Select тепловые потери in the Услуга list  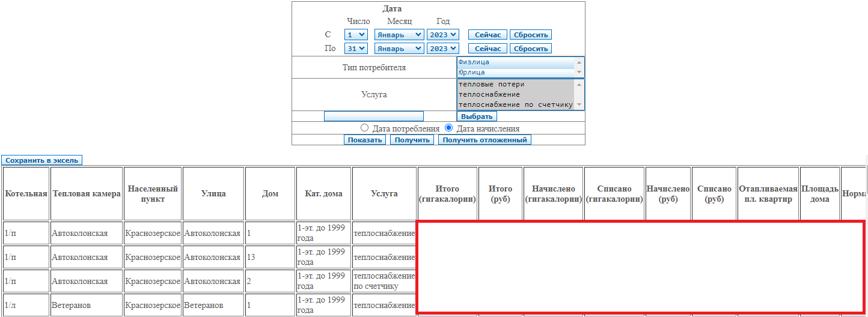(x=515, y=85)
